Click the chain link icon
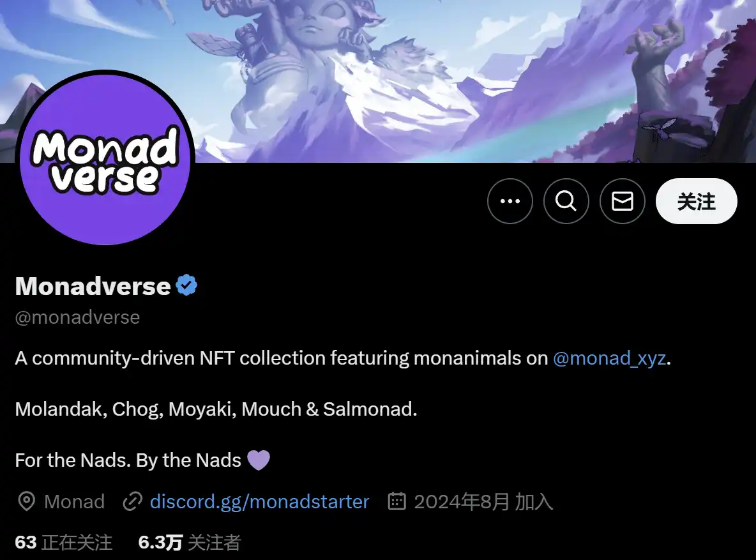Image resolution: width=756 pixels, height=560 pixels. 132,502
